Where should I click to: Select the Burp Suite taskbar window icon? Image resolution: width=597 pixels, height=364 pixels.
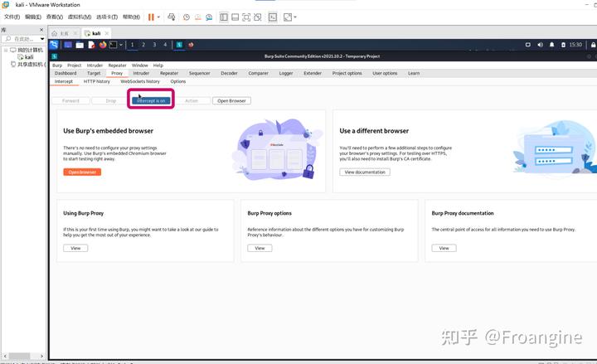coord(179,45)
